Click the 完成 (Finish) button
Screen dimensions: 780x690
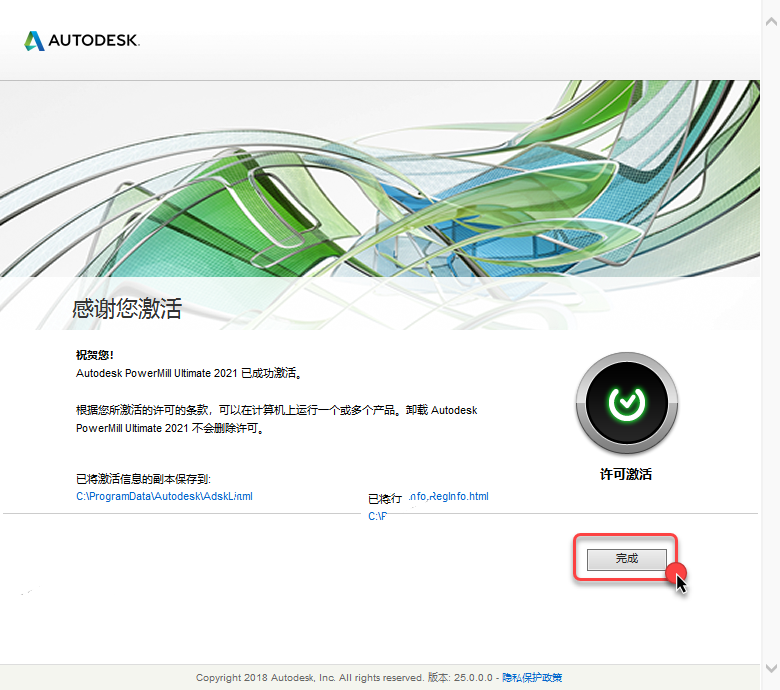(x=626, y=559)
